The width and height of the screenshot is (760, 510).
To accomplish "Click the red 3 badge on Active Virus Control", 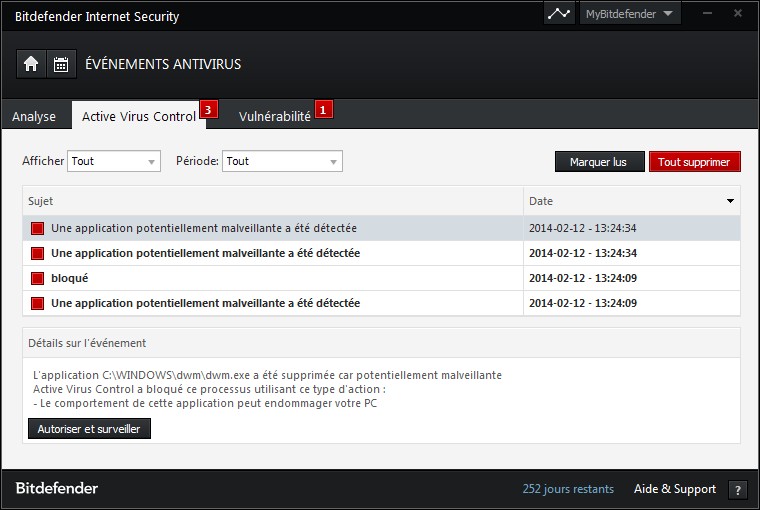I will 208,110.
